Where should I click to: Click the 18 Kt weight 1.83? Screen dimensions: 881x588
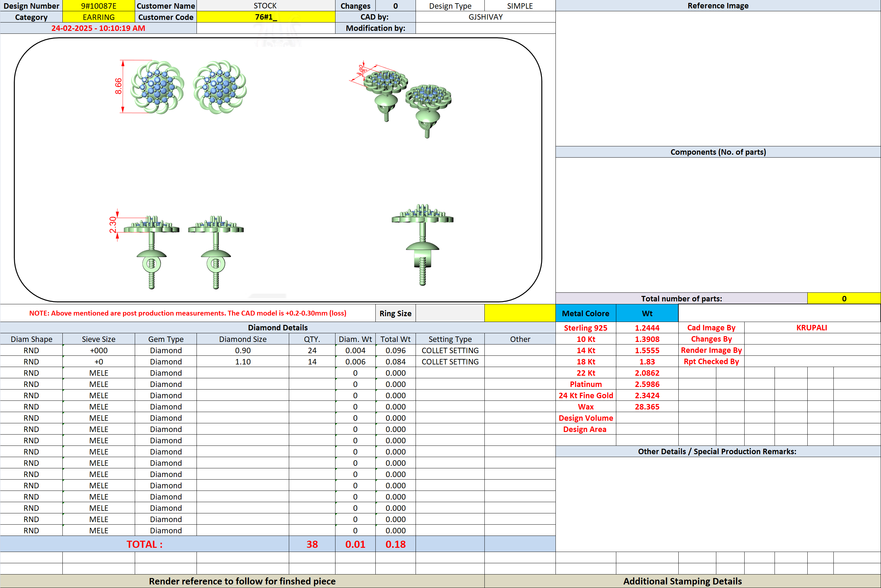pyautogui.click(x=647, y=362)
